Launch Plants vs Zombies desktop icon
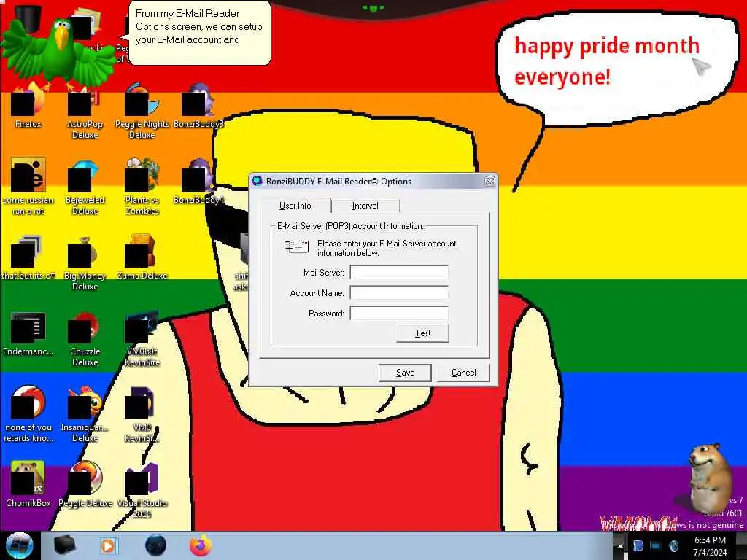Screen dimensions: 747x560 coord(142,186)
